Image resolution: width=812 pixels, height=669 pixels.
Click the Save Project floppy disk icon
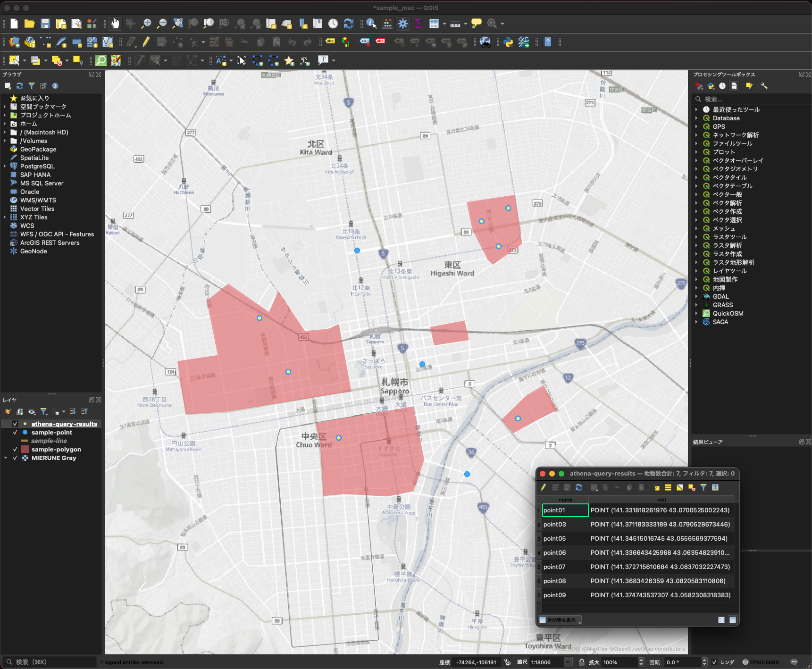pos(45,24)
